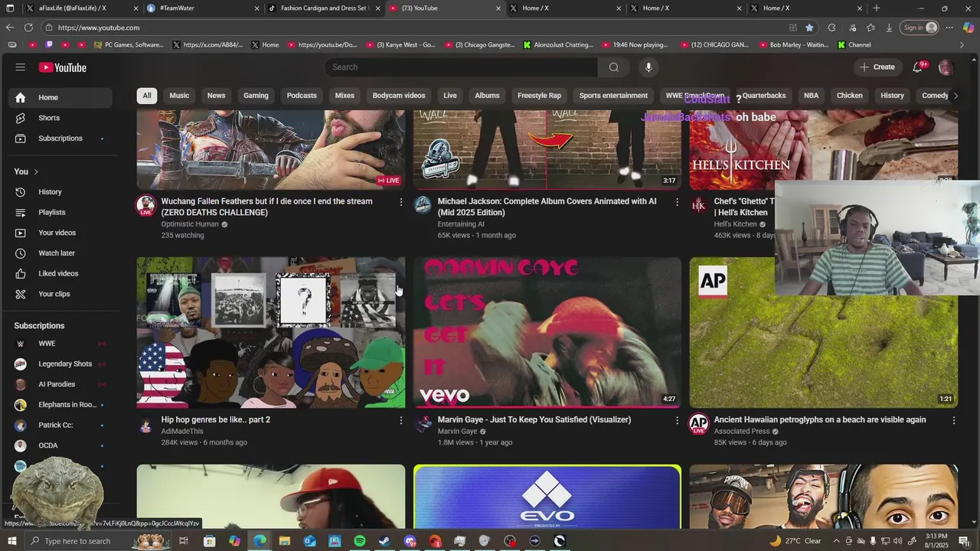Open Associated Press channel link
980x551 pixels.
click(x=742, y=431)
